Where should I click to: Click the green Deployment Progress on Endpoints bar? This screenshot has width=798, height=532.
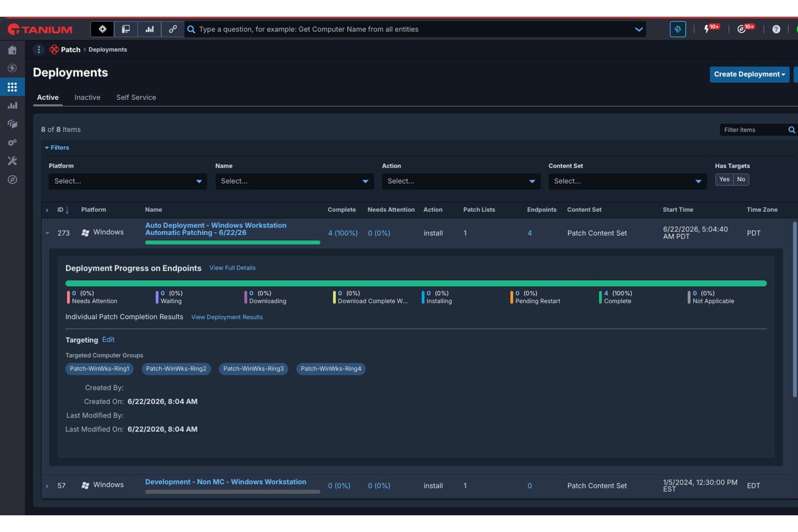click(416, 284)
